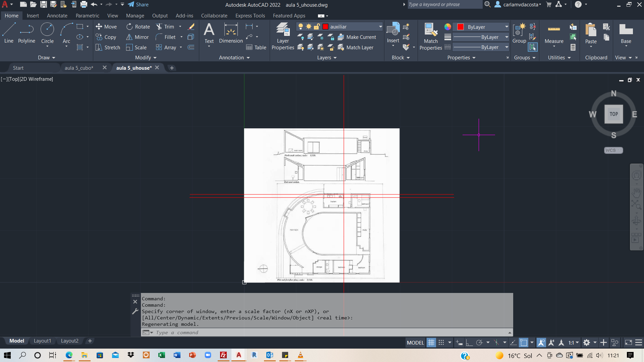Toggle annotation objects visibility
The image size is (644, 362).
tap(541, 343)
